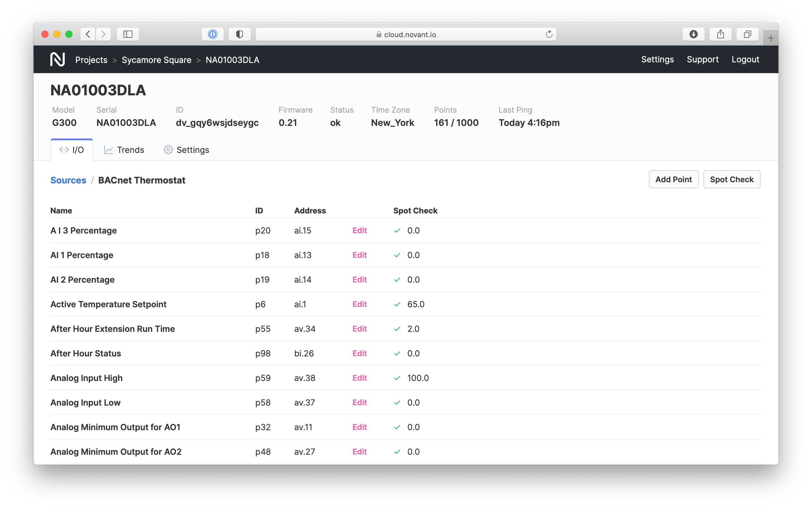Reload the page with refresh icon

[x=549, y=34]
